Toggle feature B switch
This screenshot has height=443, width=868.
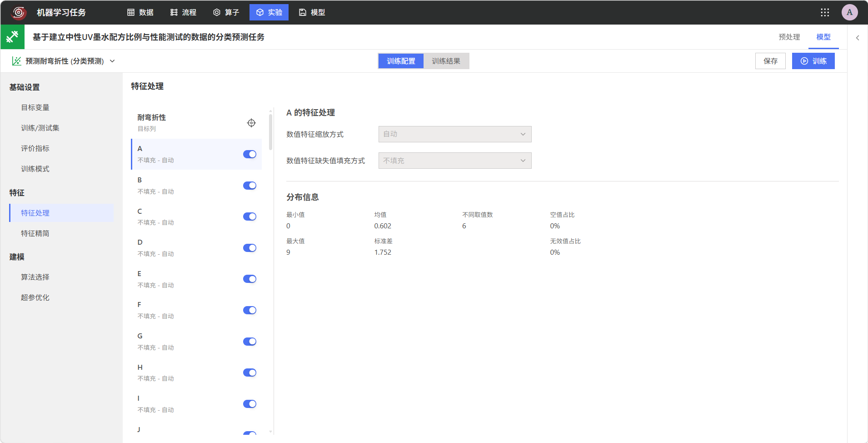click(249, 186)
